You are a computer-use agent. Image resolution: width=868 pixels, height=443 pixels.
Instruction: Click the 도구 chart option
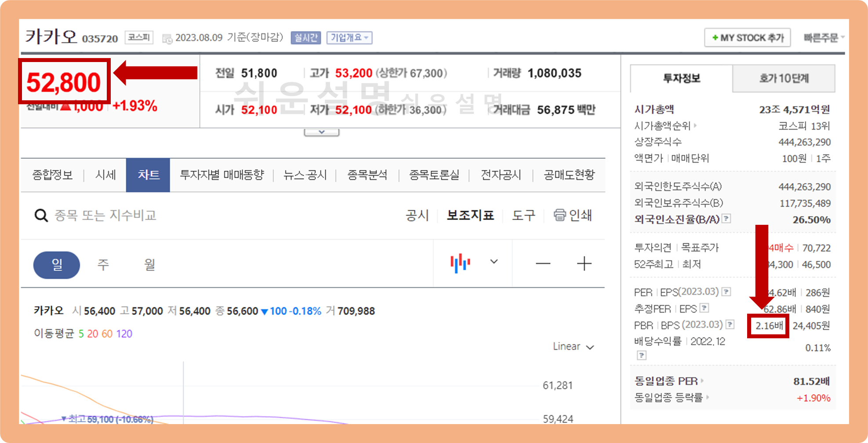click(524, 215)
